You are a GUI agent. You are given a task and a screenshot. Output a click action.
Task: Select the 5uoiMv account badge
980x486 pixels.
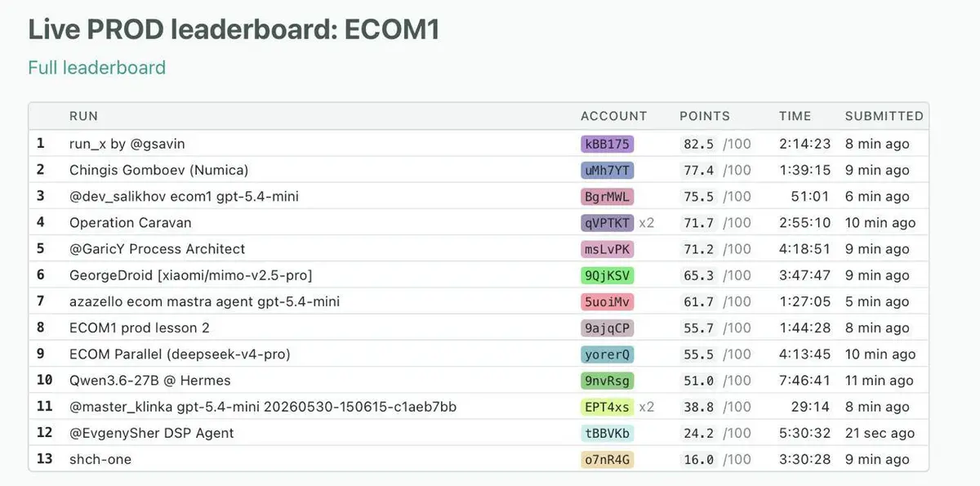coord(607,301)
